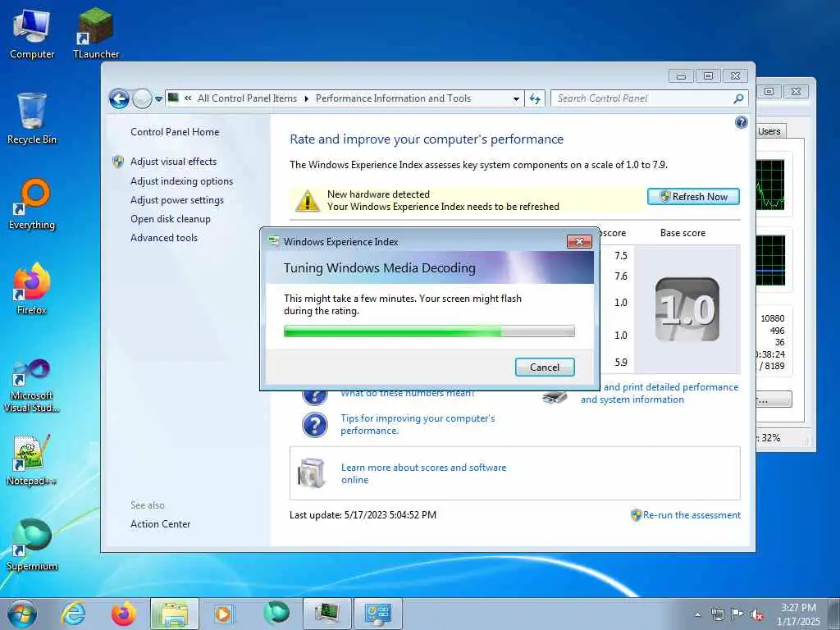
Task: Click view and print detailed performance link
Action: pyautogui.click(x=660, y=393)
